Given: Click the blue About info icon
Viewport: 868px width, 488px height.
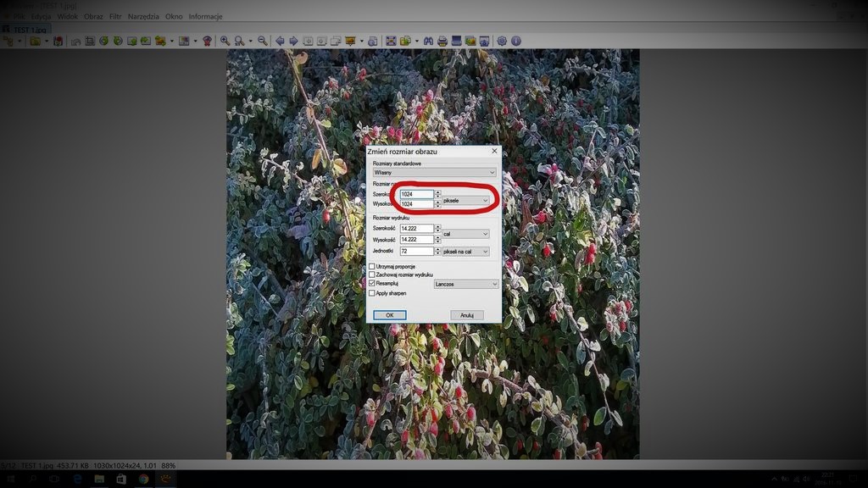Looking at the screenshot, I should [x=516, y=41].
